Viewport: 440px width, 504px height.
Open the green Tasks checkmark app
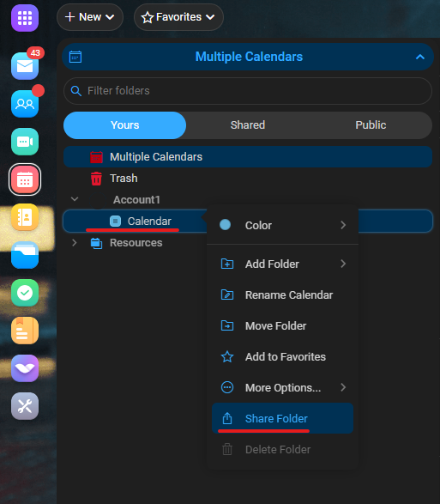(25, 293)
